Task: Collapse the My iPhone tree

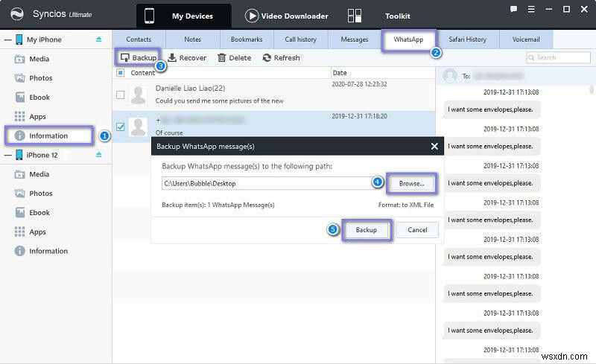Action: point(7,39)
